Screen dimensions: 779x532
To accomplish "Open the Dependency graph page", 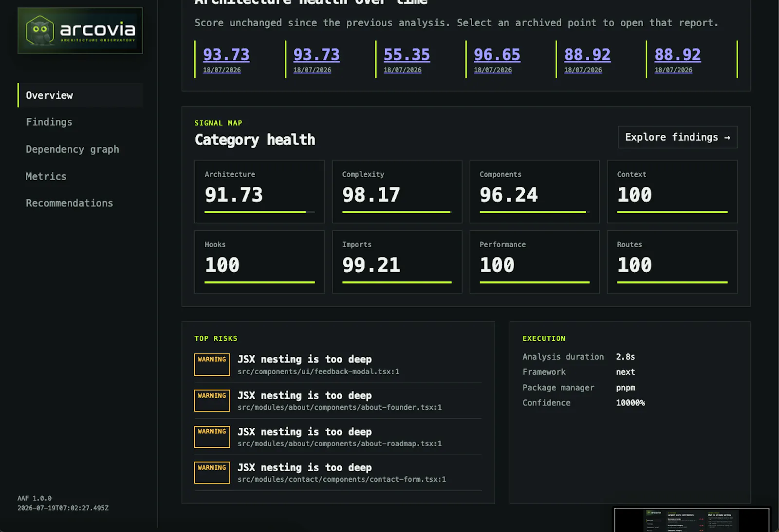I will click(73, 149).
